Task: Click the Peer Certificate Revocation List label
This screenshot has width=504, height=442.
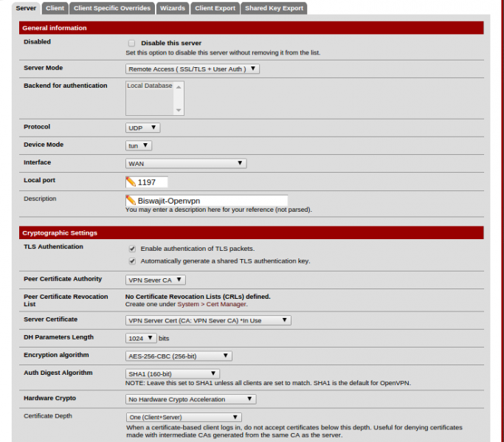Action: pos(66,300)
